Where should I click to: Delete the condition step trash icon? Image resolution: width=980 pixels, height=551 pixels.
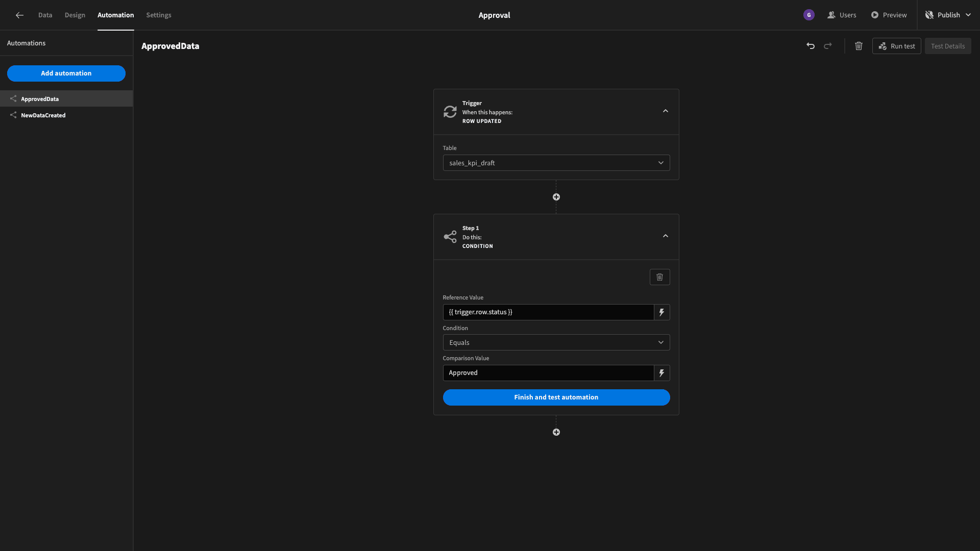tap(659, 277)
